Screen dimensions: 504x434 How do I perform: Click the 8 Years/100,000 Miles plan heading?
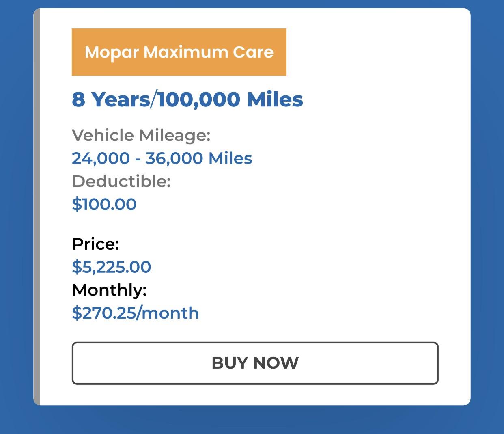pos(187,99)
